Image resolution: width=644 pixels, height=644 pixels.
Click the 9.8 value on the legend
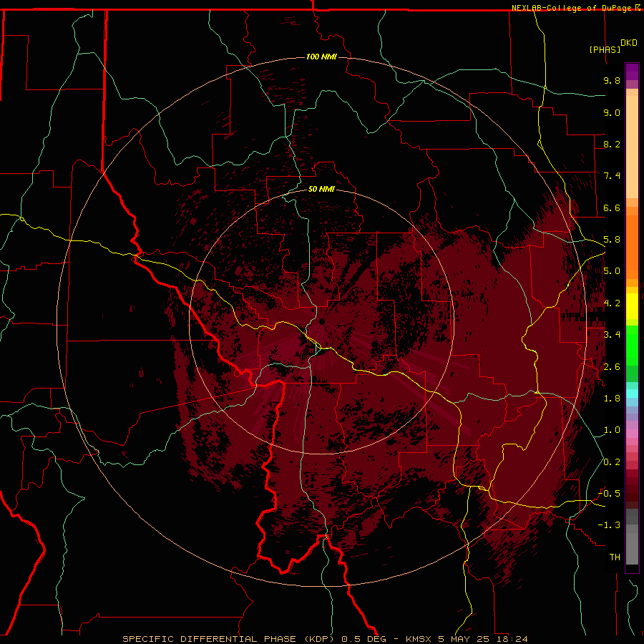[612, 80]
